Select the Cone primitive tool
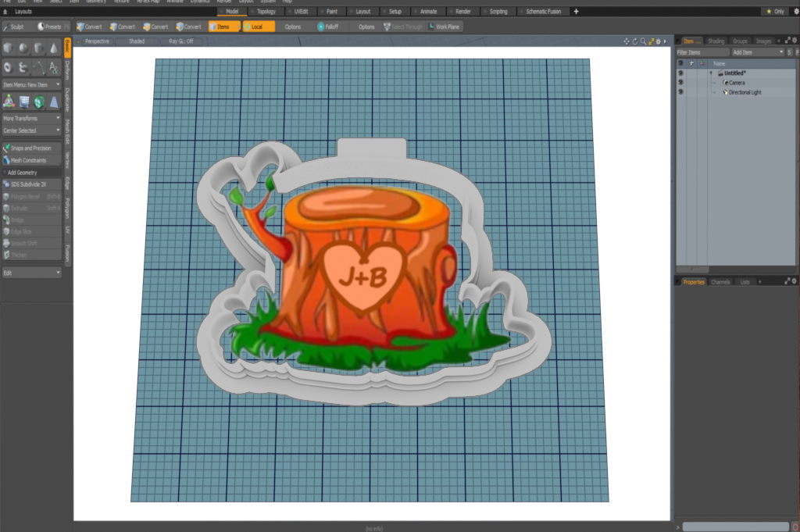This screenshot has height=532, width=800. click(54, 48)
